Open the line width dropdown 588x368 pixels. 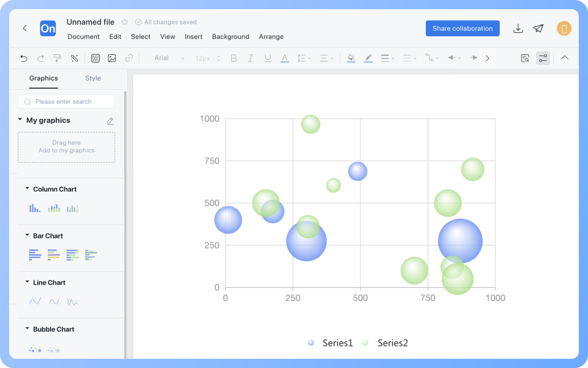pos(388,58)
